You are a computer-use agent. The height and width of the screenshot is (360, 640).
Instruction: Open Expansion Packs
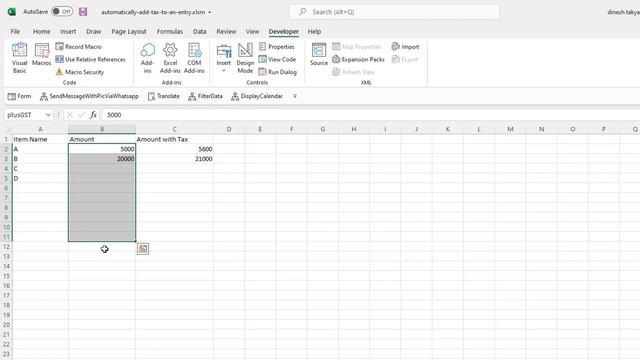pos(358,59)
